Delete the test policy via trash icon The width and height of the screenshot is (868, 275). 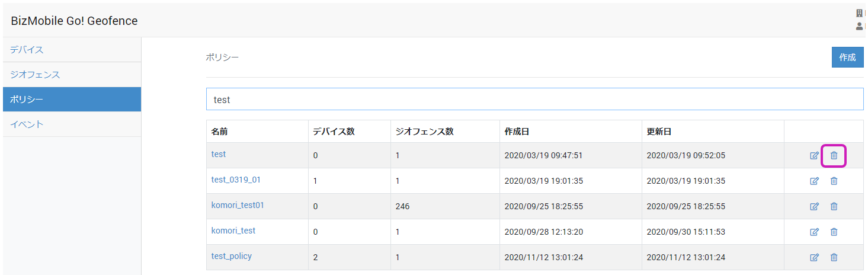(834, 156)
